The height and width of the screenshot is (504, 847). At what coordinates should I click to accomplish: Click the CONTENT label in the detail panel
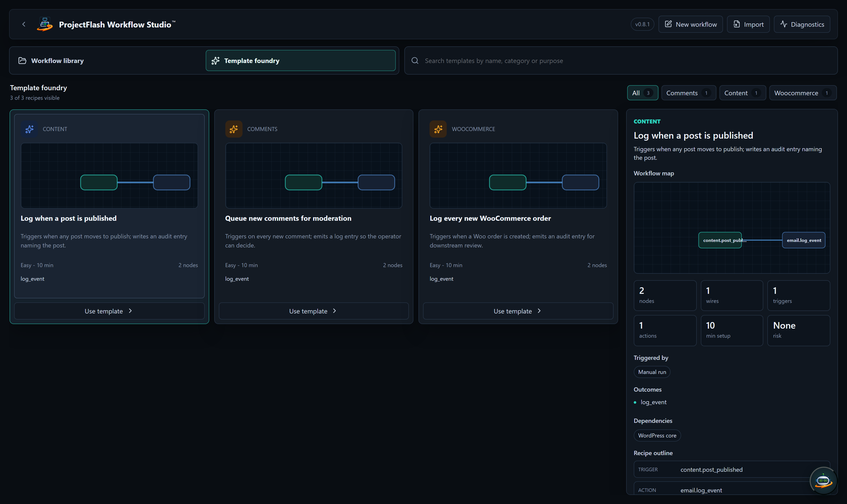click(647, 121)
